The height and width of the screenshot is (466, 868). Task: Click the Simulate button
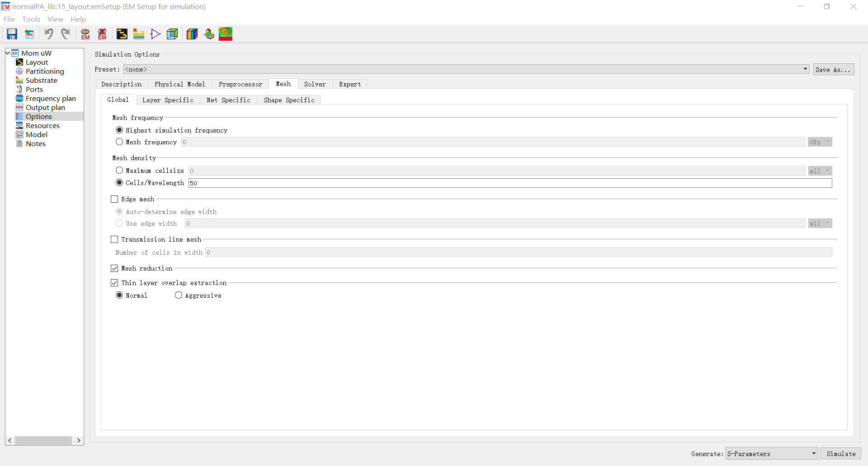(x=841, y=454)
